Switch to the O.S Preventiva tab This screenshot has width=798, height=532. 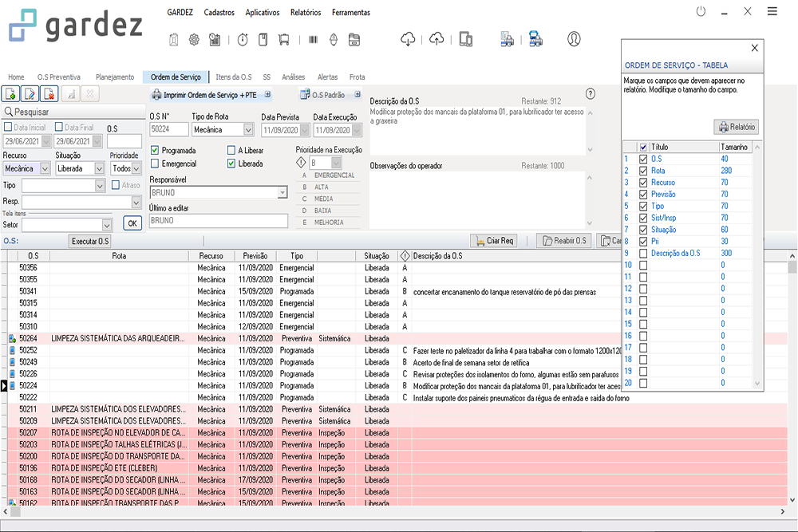tap(58, 77)
